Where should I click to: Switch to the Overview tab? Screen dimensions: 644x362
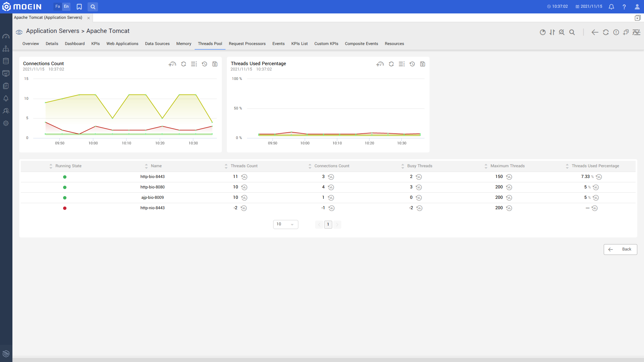pos(31,44)
